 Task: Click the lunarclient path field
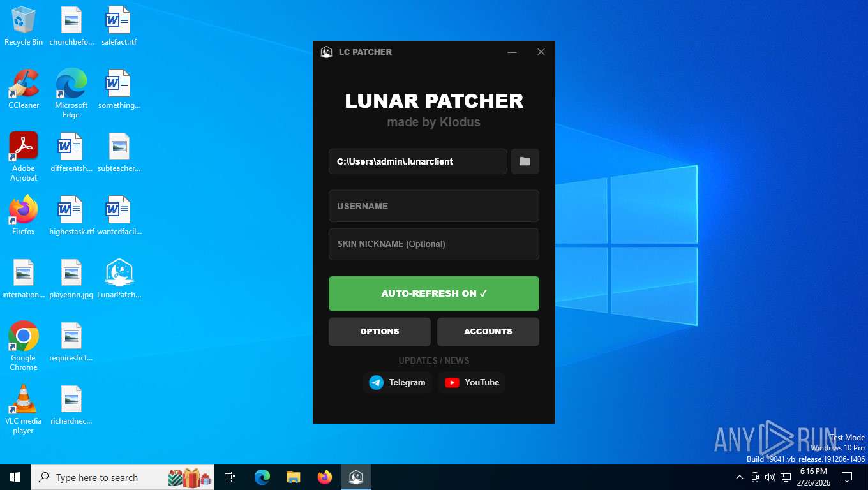pyautogui.click(x=418, y=161)
